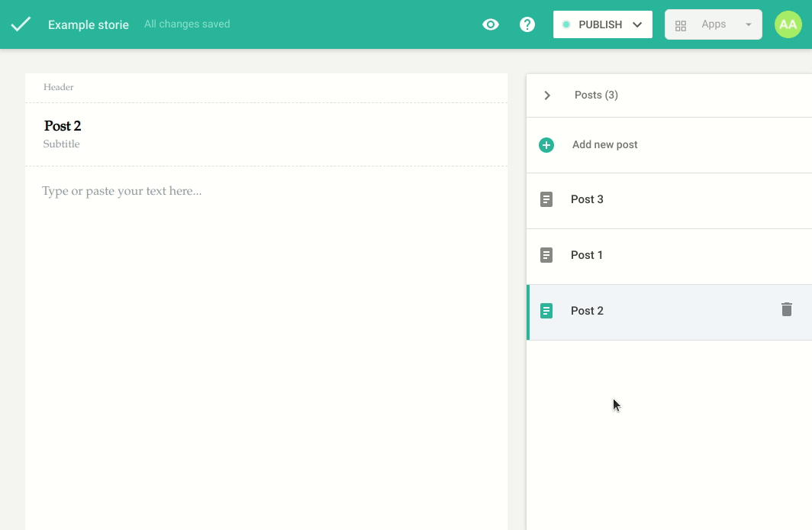Image resolution: width=812 pixels, height=530 pixels.
Task: Open help via question mark icon
Action: [527, 24]
